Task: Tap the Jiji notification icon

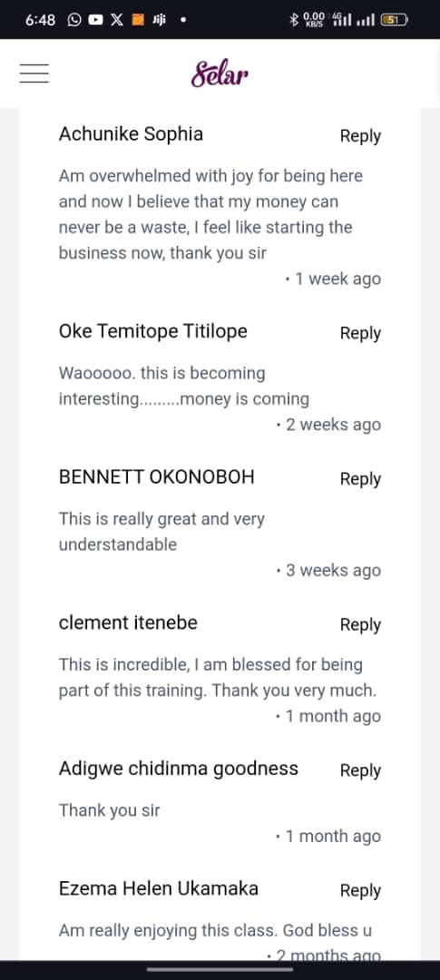Action: 159,20
